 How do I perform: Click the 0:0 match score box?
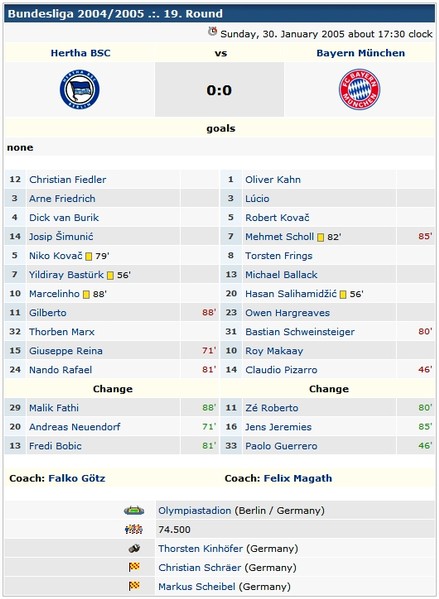pos(219,90)
